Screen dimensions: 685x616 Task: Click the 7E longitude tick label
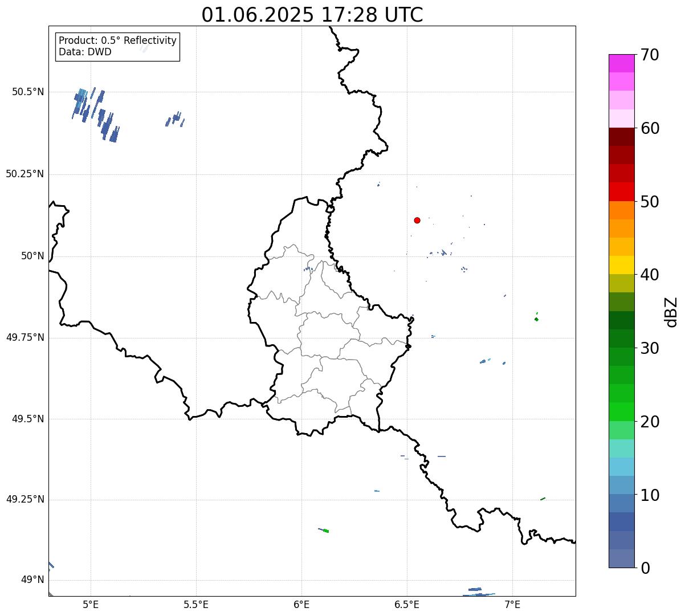(512, 604)
